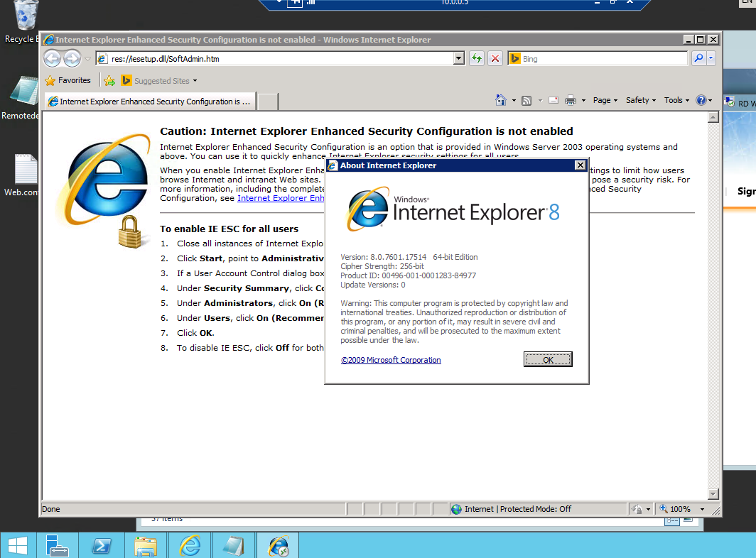
Task: Open a new blank tab
Action: coord(268,102)
